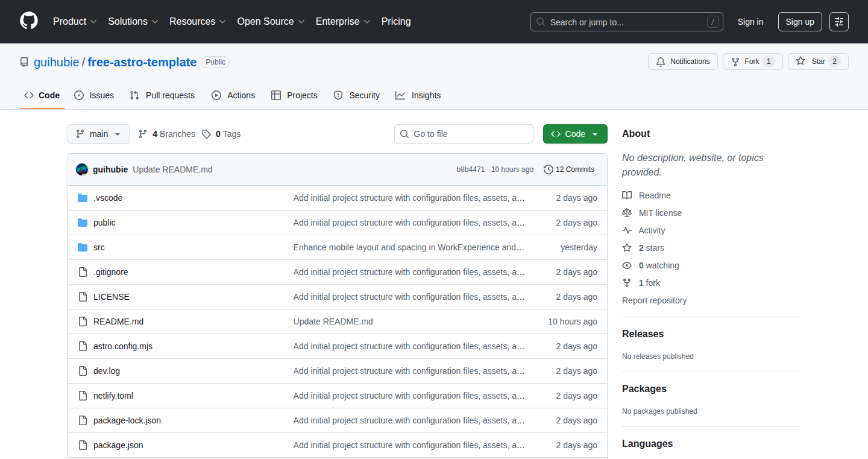The height and width of the screenshot is (459, 868).
Task: Switch to the Issues tab
Action: 94,95
